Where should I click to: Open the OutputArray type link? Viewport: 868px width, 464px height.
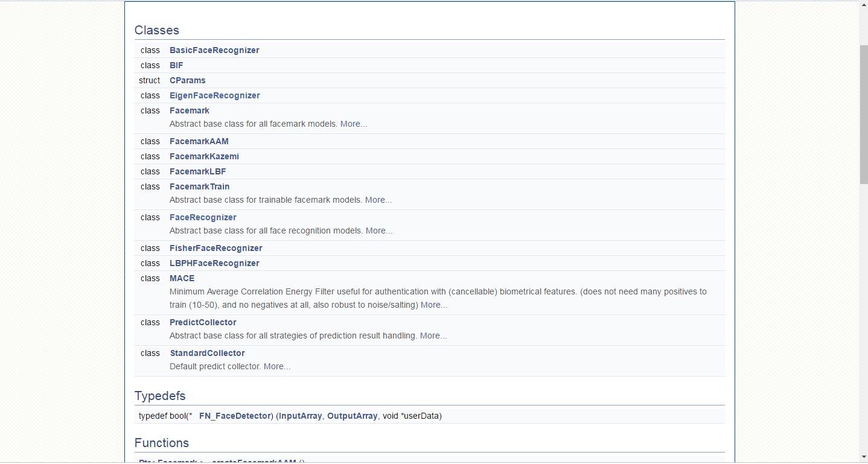352,416
